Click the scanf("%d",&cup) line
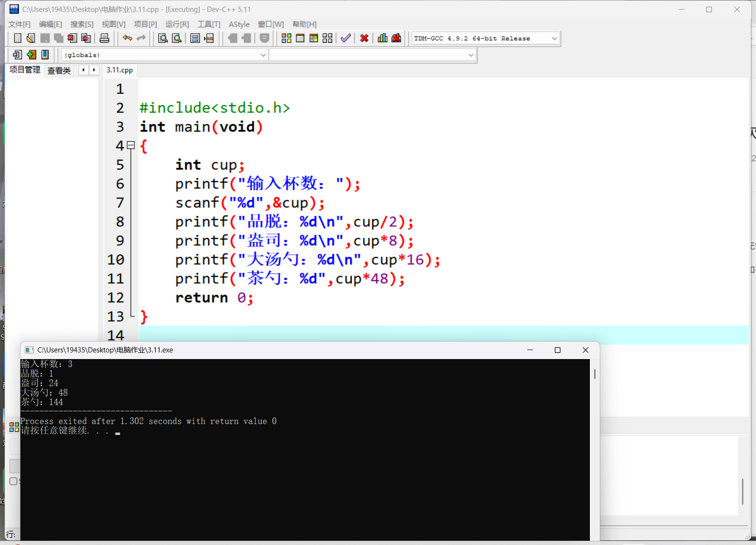Image resolution: width=756 pixels, height=545 pixels. click(250, 203)
